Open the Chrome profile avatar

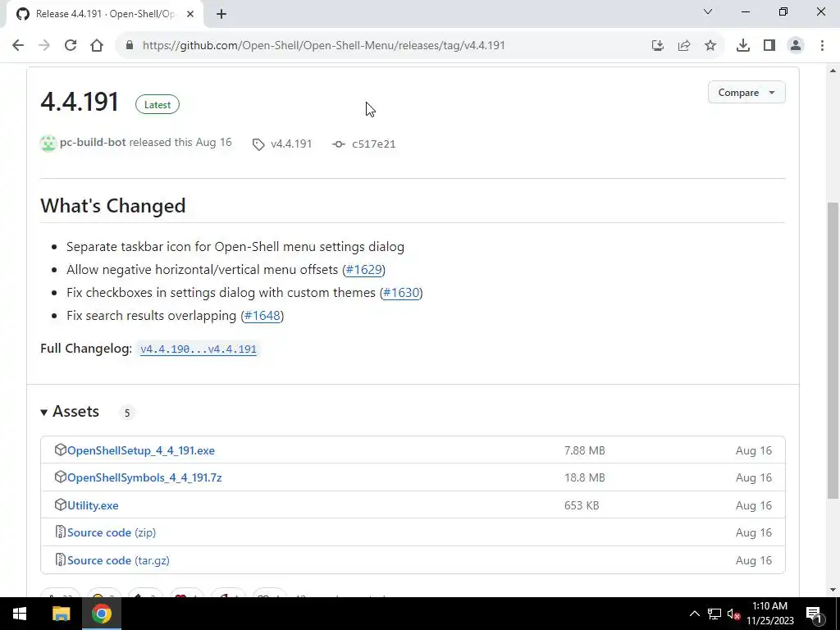point(796,46)
